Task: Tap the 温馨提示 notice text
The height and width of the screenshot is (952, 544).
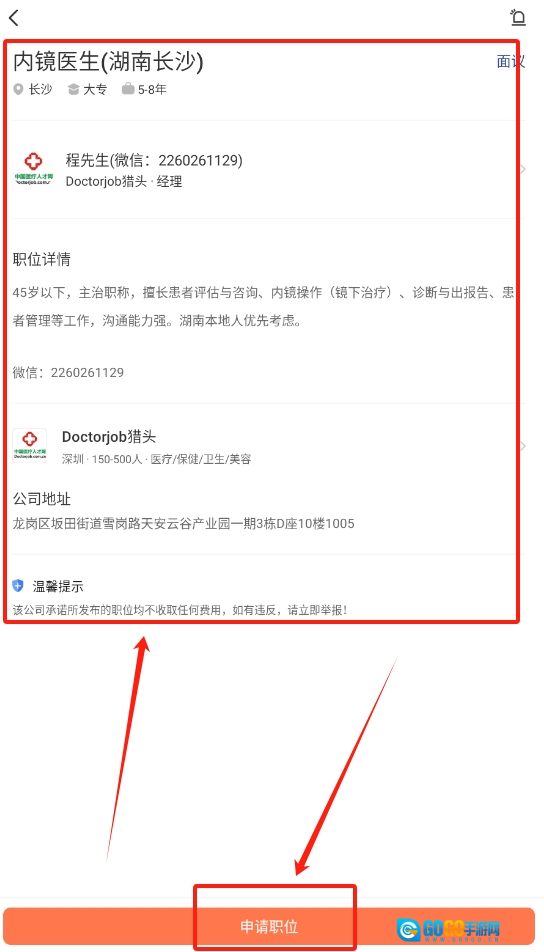Action: pos(58,586)
